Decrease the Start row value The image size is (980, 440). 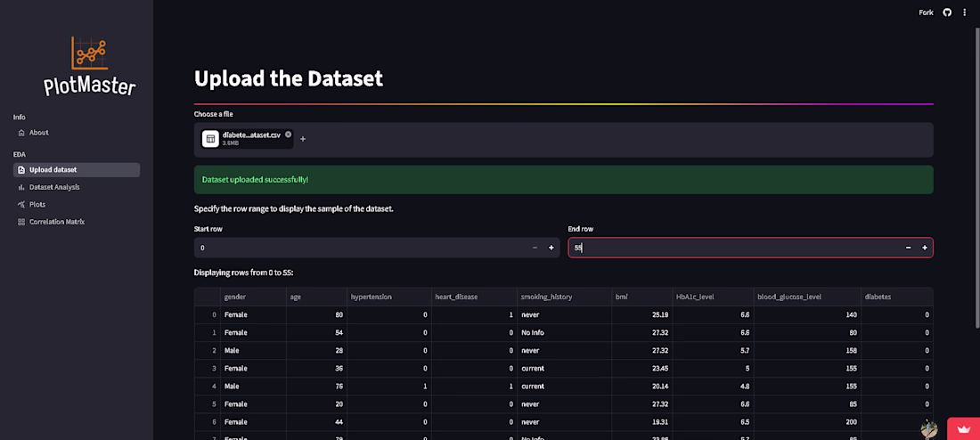pyautogui.click(x=535, y=248)
